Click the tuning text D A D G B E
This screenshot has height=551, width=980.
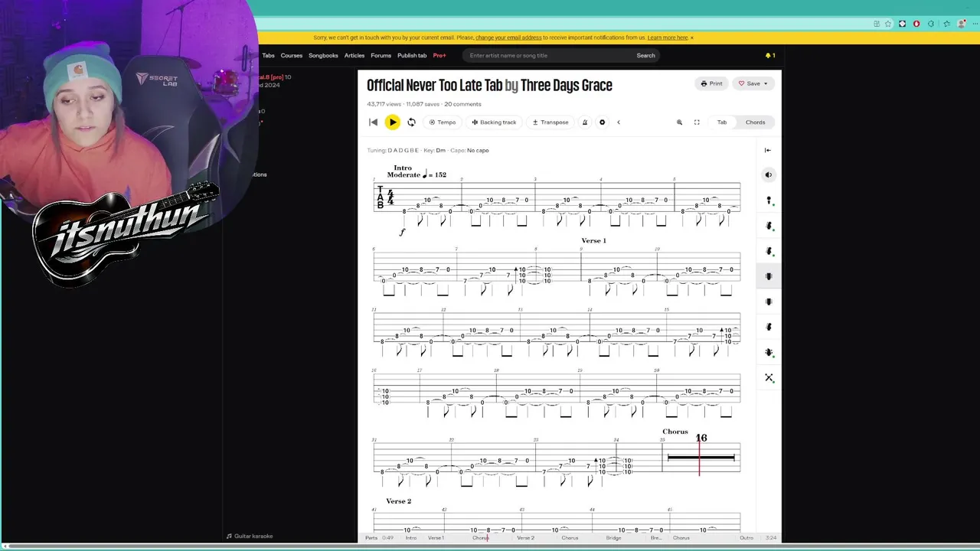(x=403, y=151)
